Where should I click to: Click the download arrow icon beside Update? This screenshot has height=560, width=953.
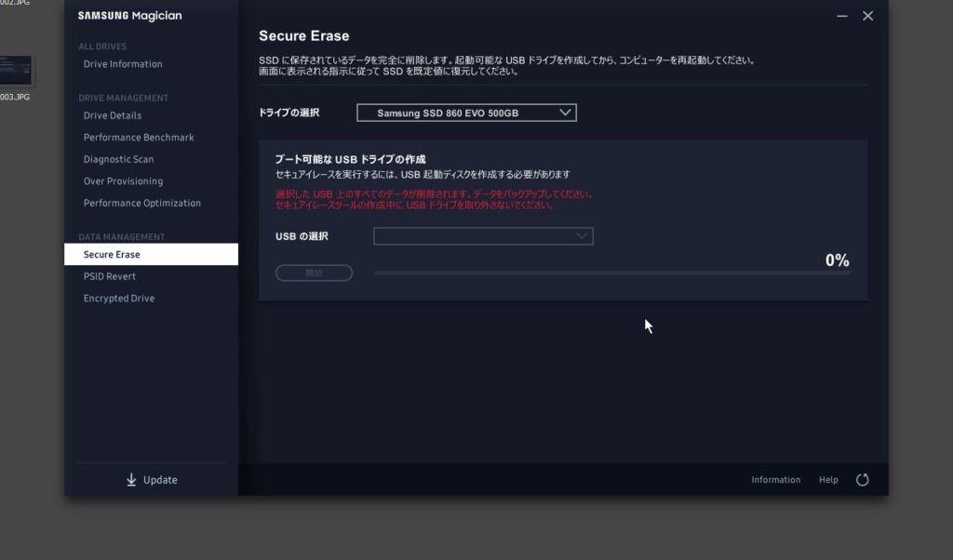coord(131,480)
